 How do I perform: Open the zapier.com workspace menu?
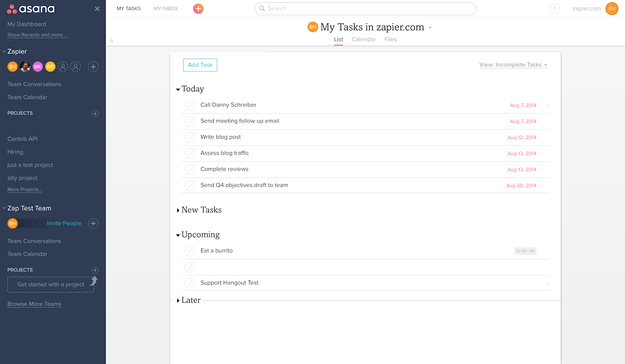(x=587, y=8)
